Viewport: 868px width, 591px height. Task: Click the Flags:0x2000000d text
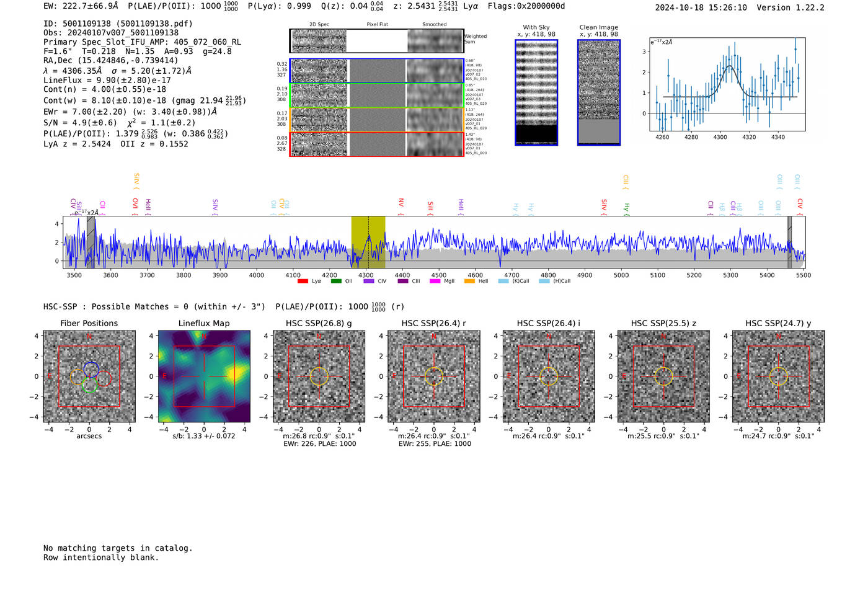(x=526, y=6)
